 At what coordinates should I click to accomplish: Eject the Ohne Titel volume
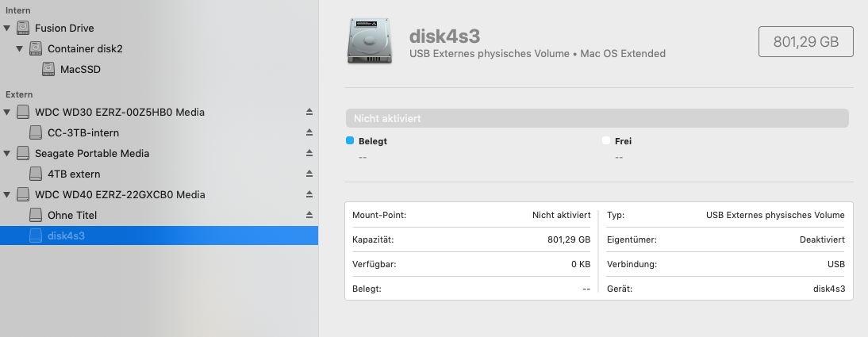309,215
